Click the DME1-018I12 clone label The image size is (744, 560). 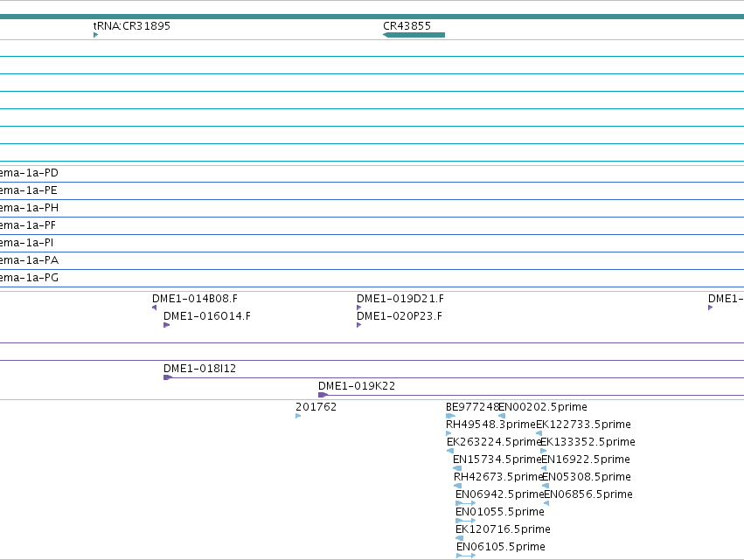199,369
